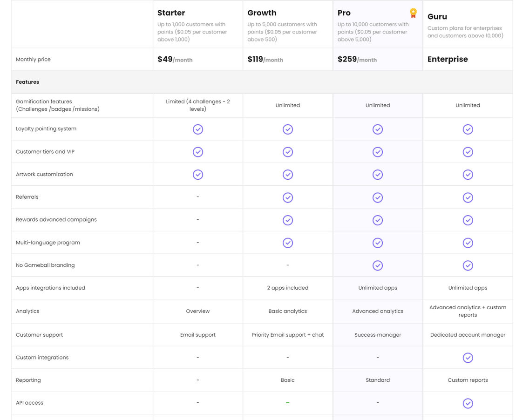Click the Enterprise price label
Viewport: 516px width, 420px height.
[448, 59]
